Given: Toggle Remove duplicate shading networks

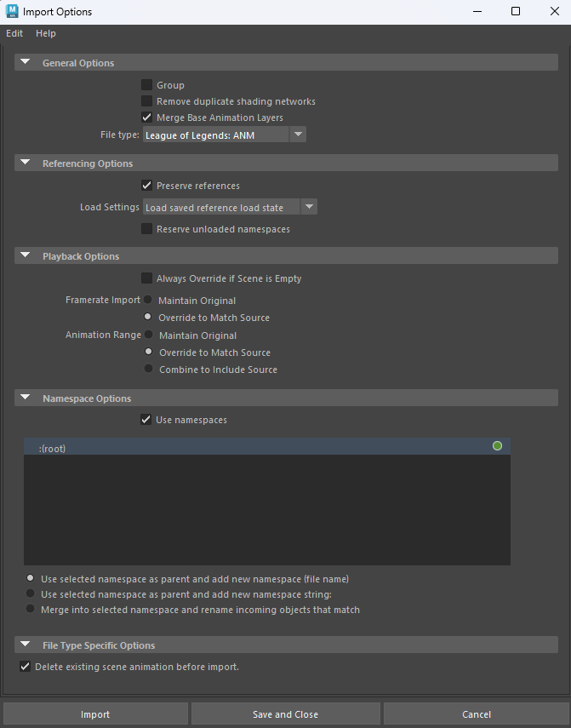Looking at the screenshot, I should (147, 101).
